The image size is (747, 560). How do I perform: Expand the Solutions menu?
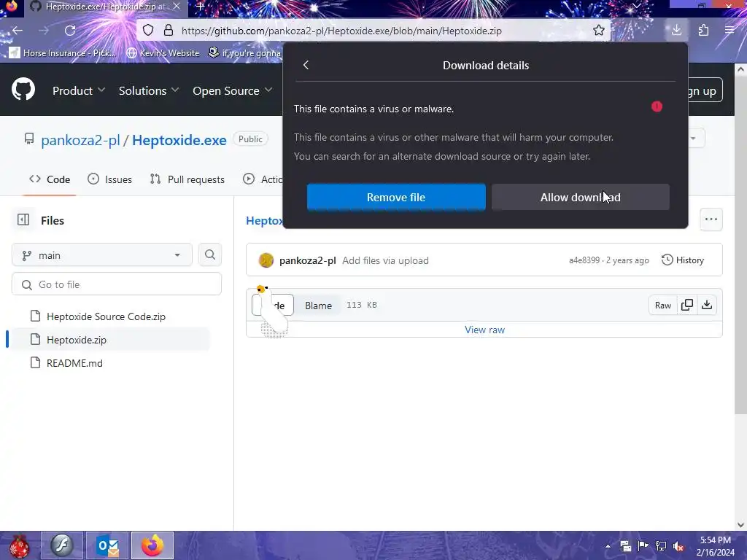pyautogui.click(x=149, y=90)
